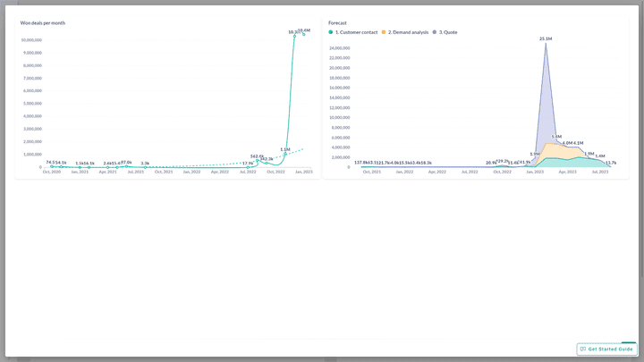Click the 1.1M data point on Won deals
This screenshot has width=644, height=362.
point(285,154)
